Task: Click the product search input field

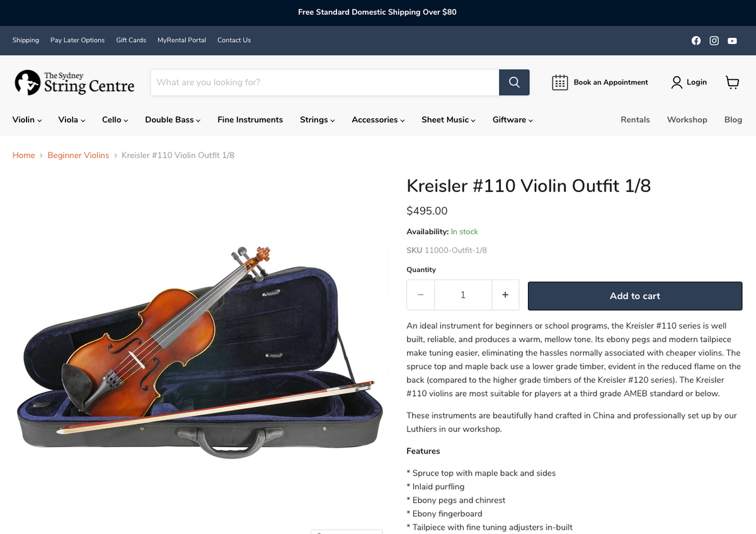Action: pos(324,82)
